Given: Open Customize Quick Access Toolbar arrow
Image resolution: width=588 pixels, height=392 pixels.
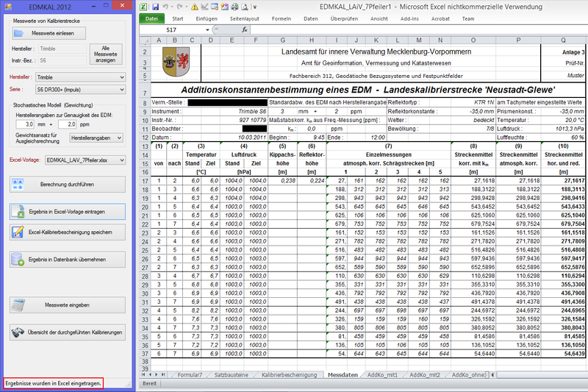Looking at the screenshot, I should [254, 7].
